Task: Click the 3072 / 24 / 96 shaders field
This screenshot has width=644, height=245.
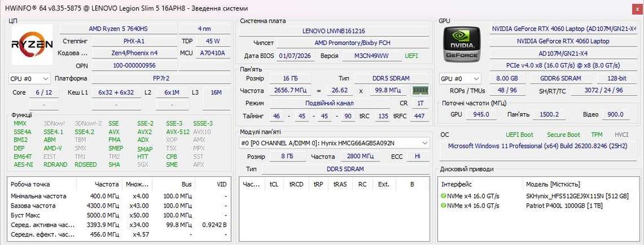Action: coord(603,91)
